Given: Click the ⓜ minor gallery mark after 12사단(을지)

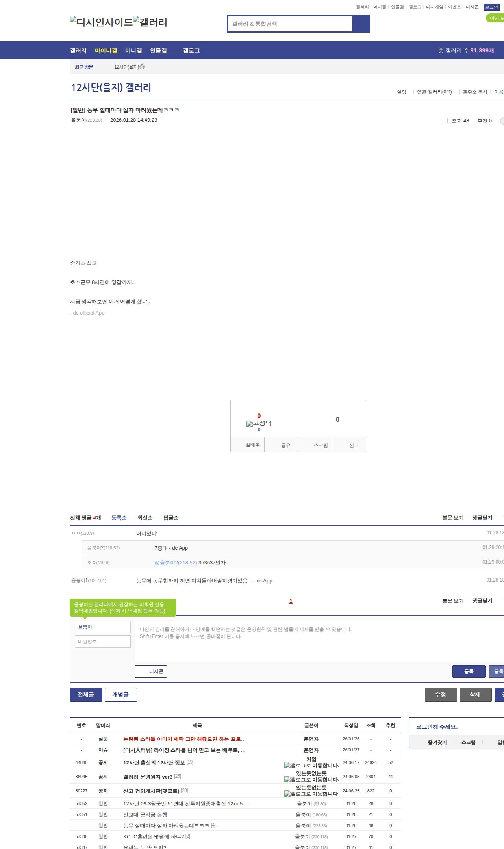Looking at the screenshot, I should tap(142, 67).
